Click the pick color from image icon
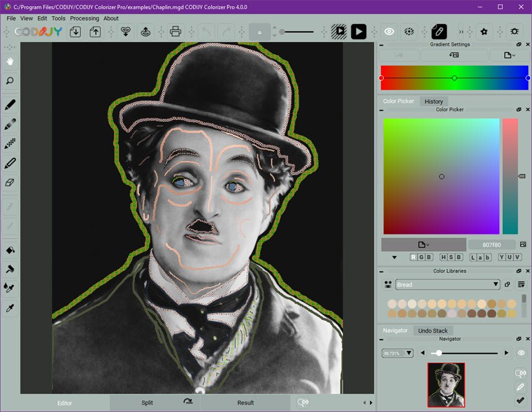 pos(523,245)
